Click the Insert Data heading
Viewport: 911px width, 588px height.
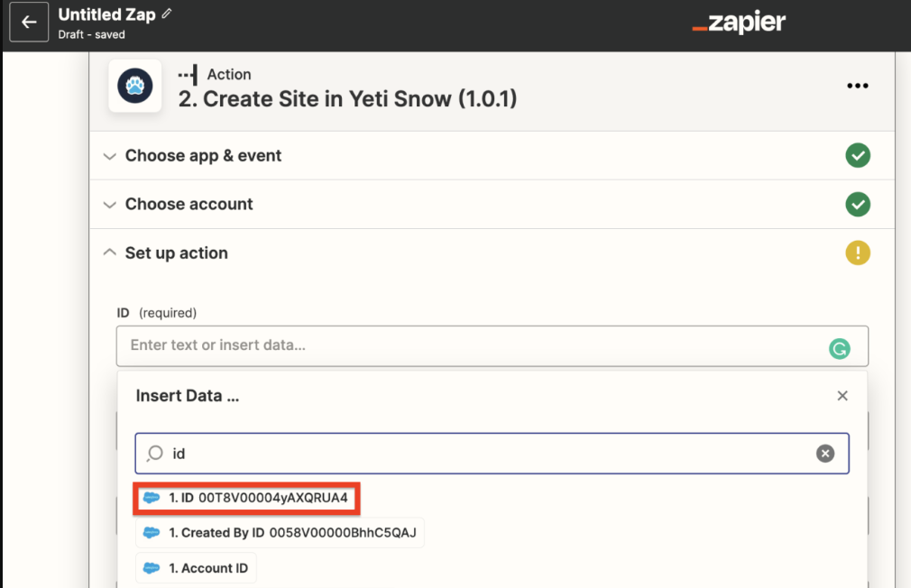click(x=187, y=396)
